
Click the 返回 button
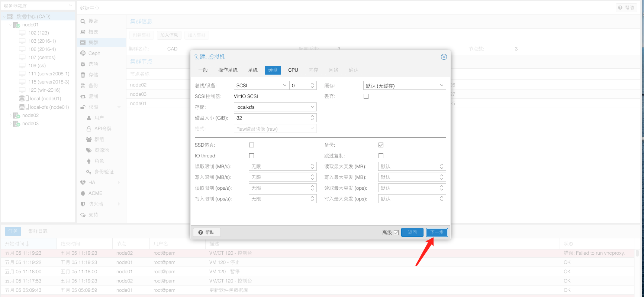pos(412,232)
